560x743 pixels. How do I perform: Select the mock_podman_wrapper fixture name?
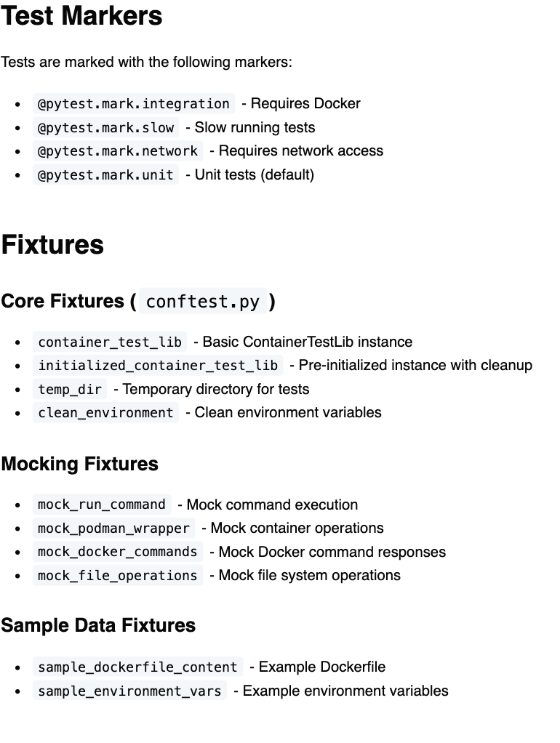(113, 529)
